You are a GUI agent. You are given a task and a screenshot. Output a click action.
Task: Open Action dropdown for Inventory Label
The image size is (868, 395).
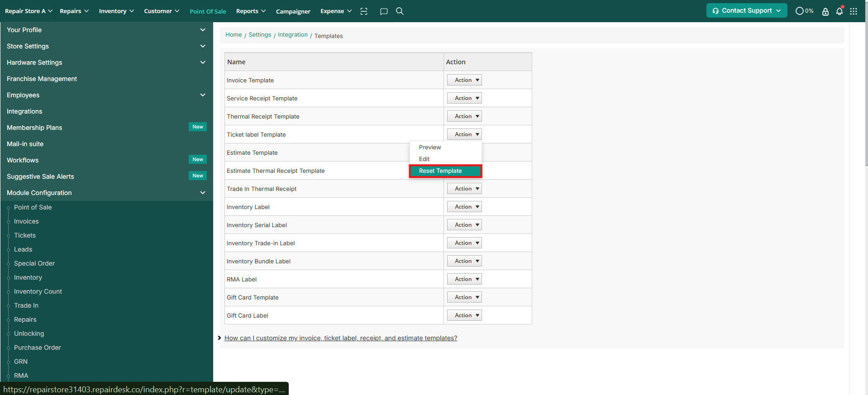464,207
